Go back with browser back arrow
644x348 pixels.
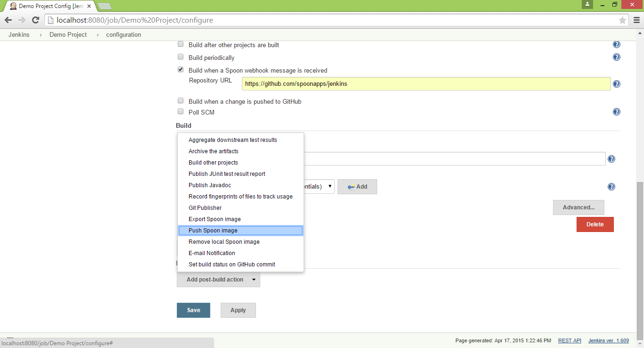tap(8, 20)
